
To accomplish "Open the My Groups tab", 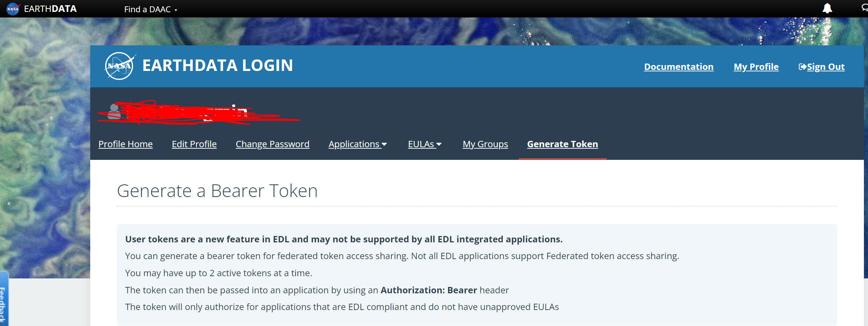I will [485, 144].
